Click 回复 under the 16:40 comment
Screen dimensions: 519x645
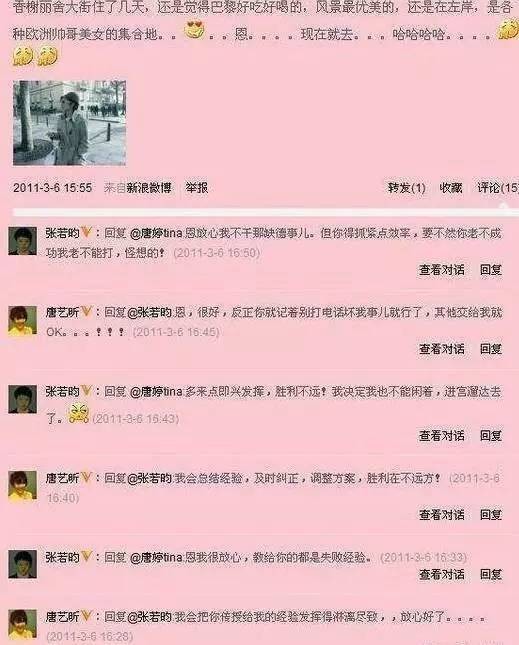coord(491,515)
